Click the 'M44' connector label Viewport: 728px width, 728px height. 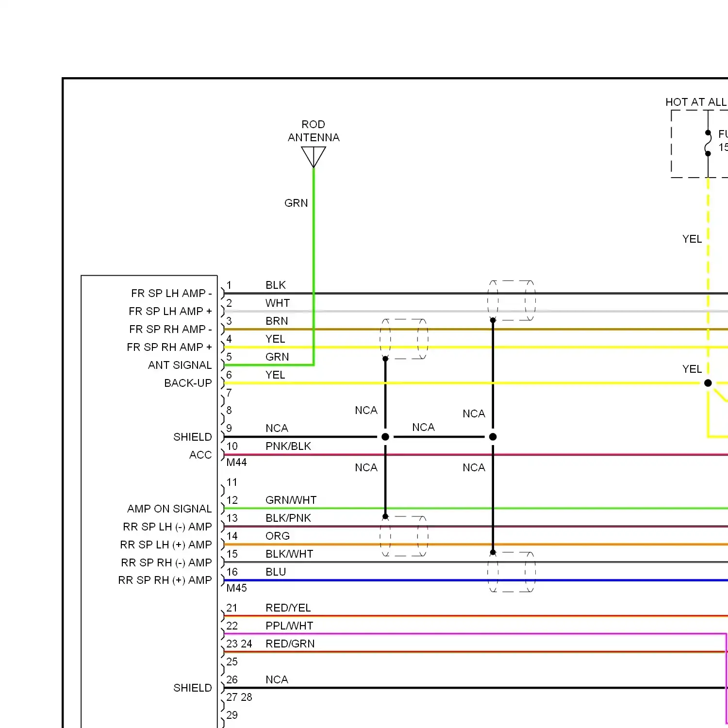coord(236,463)
